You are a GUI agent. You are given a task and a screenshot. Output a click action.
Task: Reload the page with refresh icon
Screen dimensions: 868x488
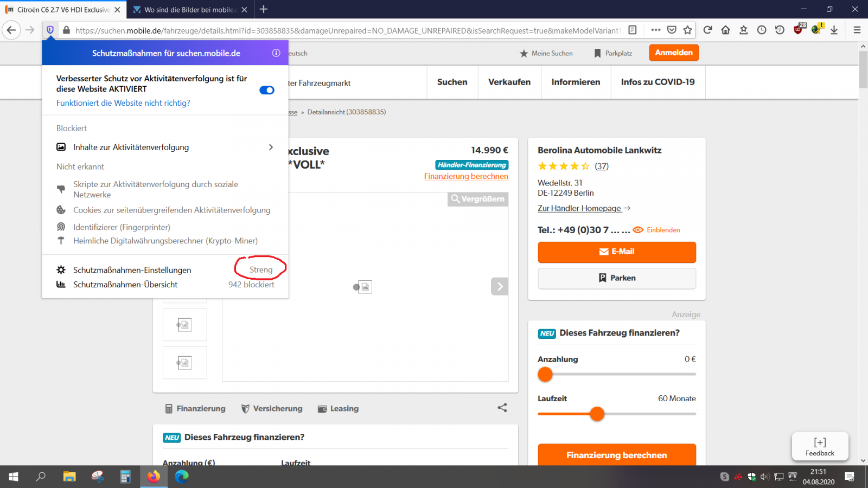click(707, 30)
